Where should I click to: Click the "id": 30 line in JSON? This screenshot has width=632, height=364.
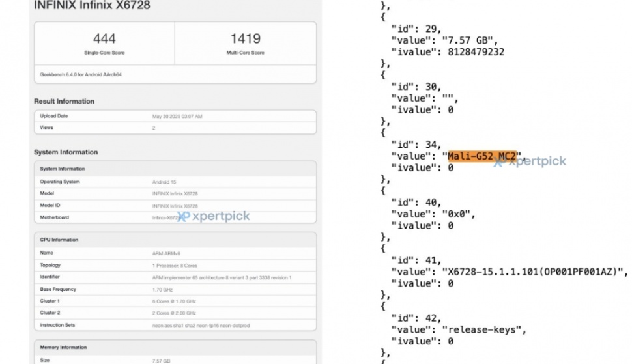416,87
